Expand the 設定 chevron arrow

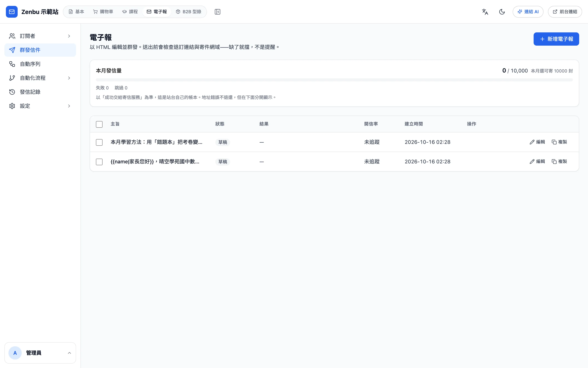69,106
